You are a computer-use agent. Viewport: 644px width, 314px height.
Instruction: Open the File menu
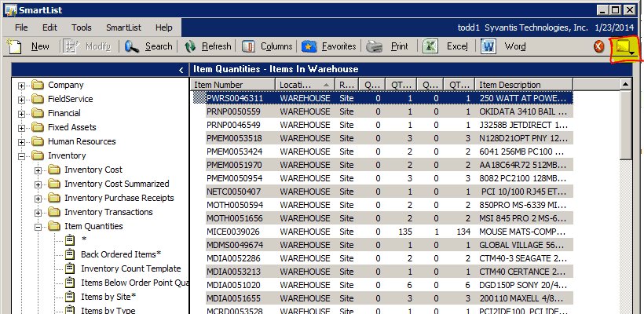click(21, 27)
